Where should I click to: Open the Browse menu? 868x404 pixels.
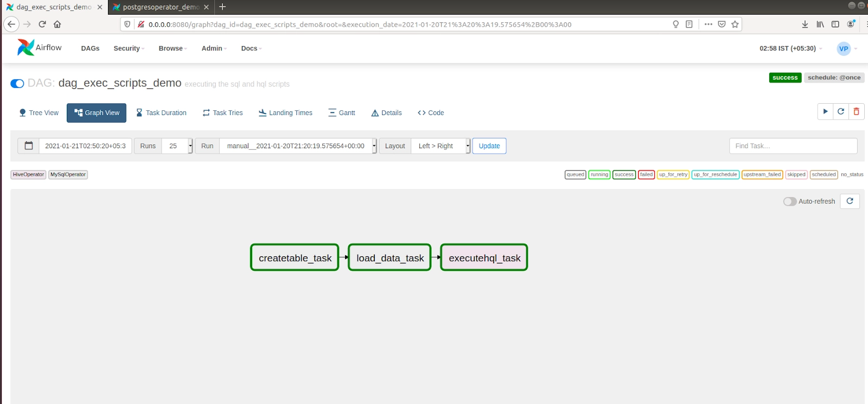173,48
